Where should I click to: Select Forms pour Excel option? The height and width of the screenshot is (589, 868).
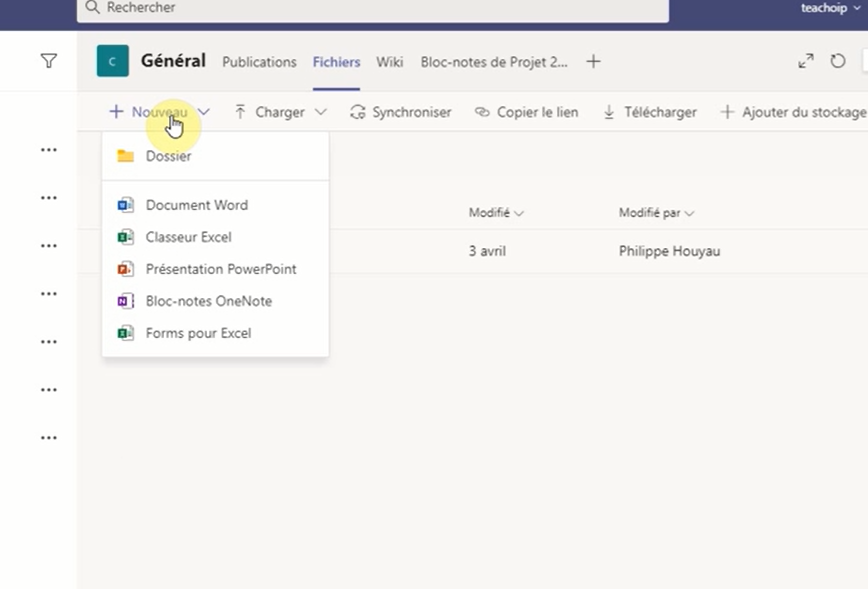coord(215,334)
